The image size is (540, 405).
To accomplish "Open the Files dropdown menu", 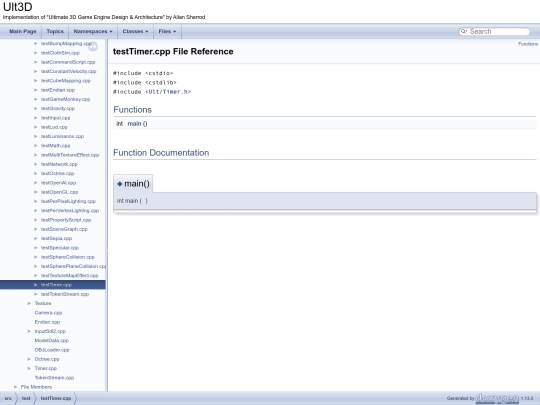I will pos(167,31).
